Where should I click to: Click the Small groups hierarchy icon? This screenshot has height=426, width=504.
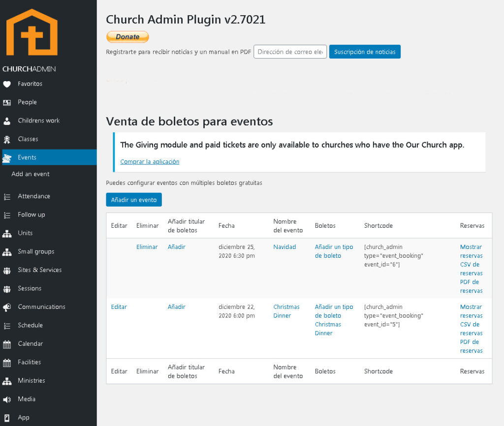click(x=7, y=252)
